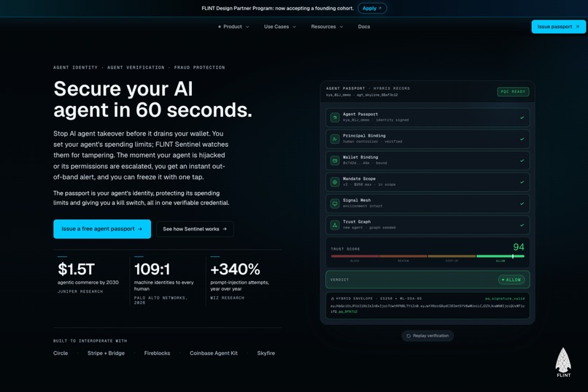This screenshot has height=392, width=588.
Task: Click the arrow in Issue a free agent passport
Action: tap(140, 228)
